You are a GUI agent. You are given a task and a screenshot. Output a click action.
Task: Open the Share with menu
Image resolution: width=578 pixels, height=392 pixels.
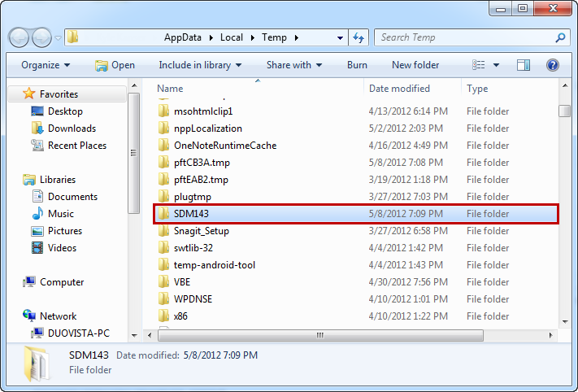(x=294, y=65)
